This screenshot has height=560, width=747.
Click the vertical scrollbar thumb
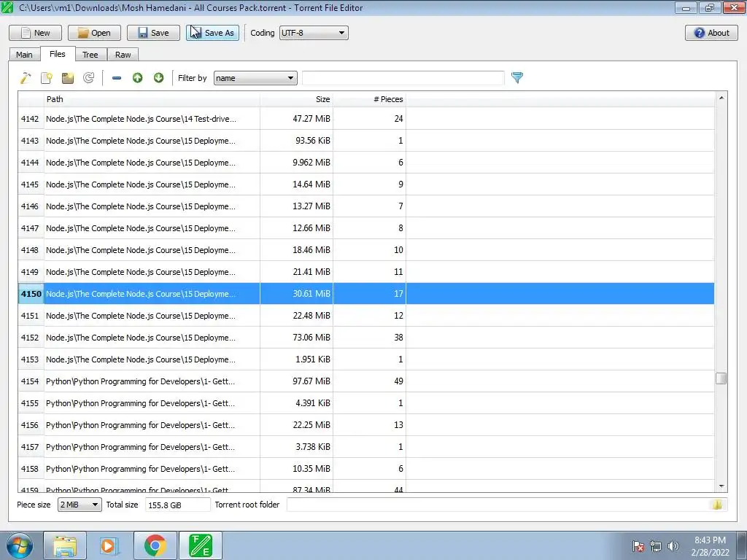[721, 378]
